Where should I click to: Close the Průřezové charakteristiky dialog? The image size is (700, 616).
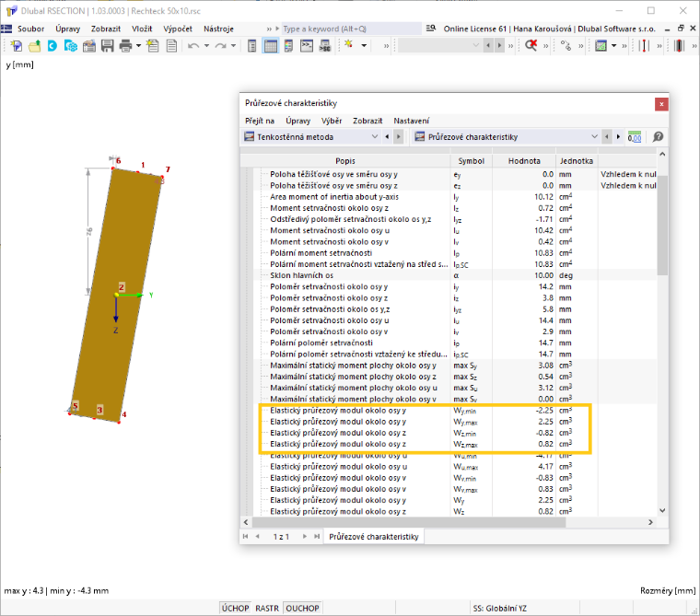click(661, 104)
